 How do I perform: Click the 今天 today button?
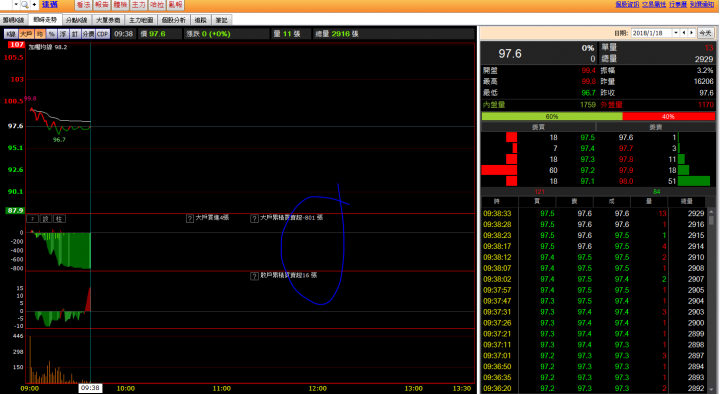pyautogui.click(x=705, y=33)
